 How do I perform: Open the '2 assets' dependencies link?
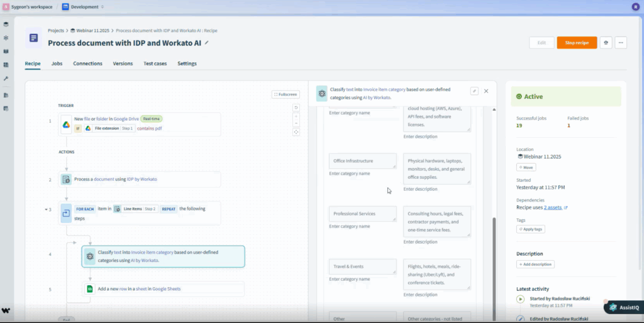pyautogui.click(x=553, y=207)
